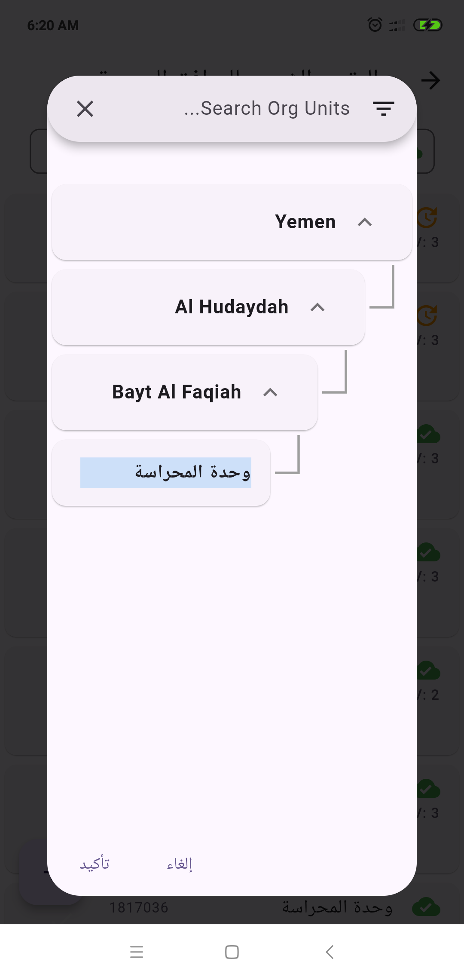Image resolution: width=464 pixels, height=980 pixels.
Task: Select the Al Hudaydah org unit label
Action: pyautogui.click(x=232, y=307)
